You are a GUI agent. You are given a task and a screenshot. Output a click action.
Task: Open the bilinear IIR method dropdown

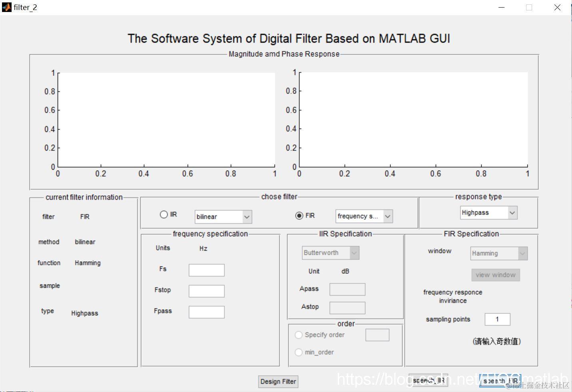point(223,217)
